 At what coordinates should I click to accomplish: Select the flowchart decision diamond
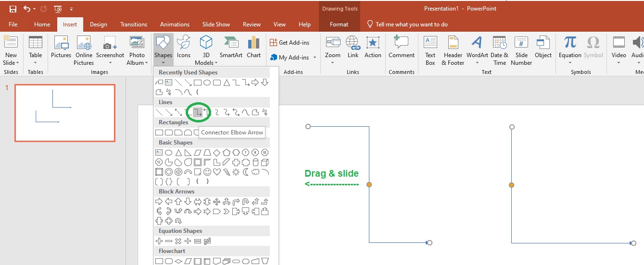coord(178,261)
